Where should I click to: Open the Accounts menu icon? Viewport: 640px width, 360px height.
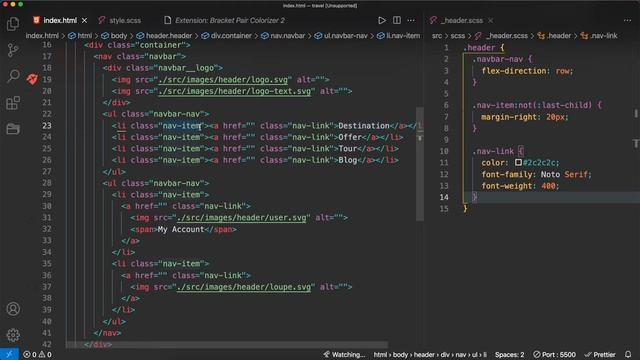pyautogui.click(x=13, y=309)
